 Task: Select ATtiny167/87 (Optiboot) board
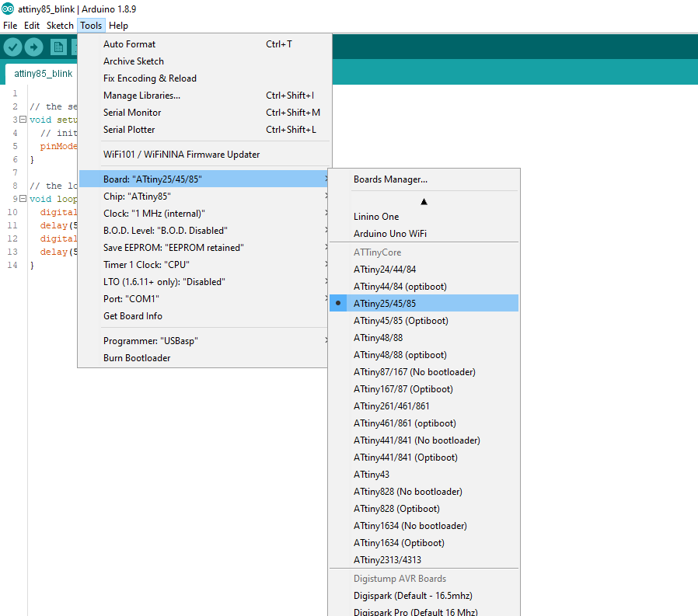click(424, 388)
